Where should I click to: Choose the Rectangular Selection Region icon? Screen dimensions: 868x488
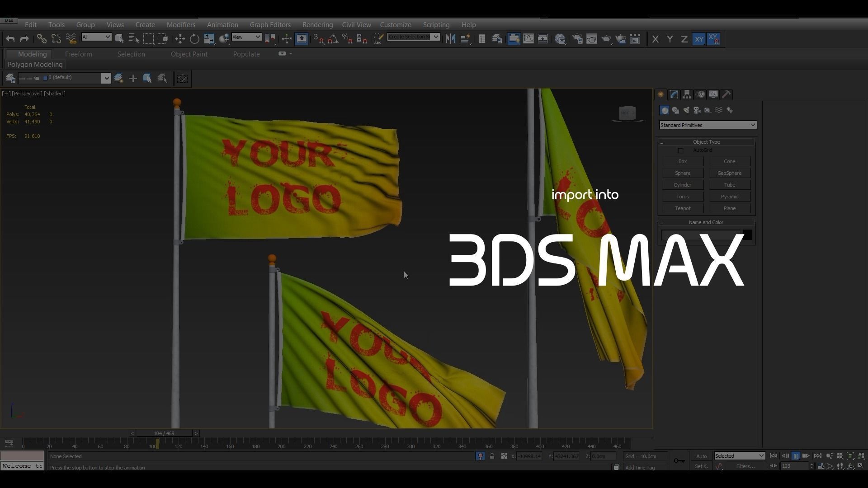tap(148, 39)
